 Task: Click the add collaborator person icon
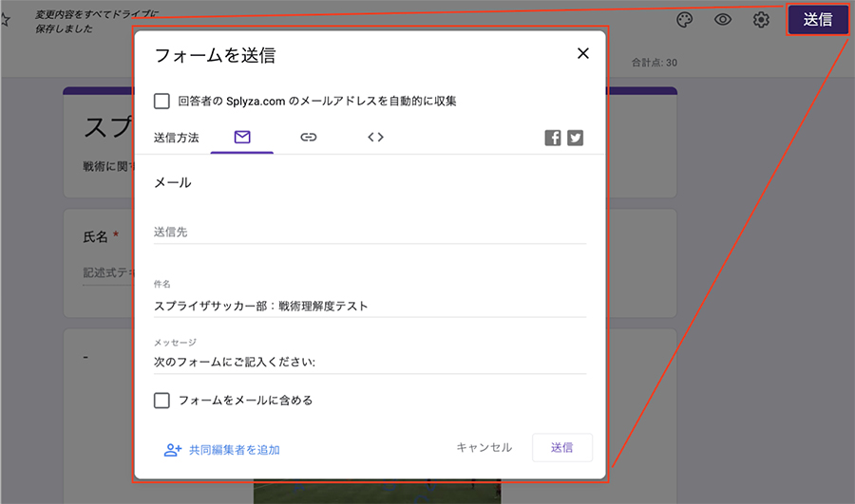172,450
